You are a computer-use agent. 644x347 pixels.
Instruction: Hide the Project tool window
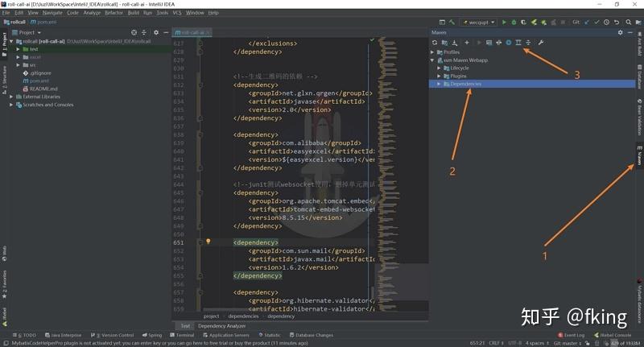(166, 32)
